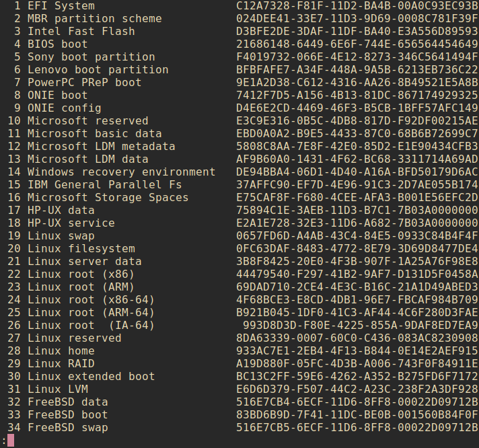Click on PowerPC PReP boot
This screenshot has height=448, width=479.
click(x=84, y=83)
